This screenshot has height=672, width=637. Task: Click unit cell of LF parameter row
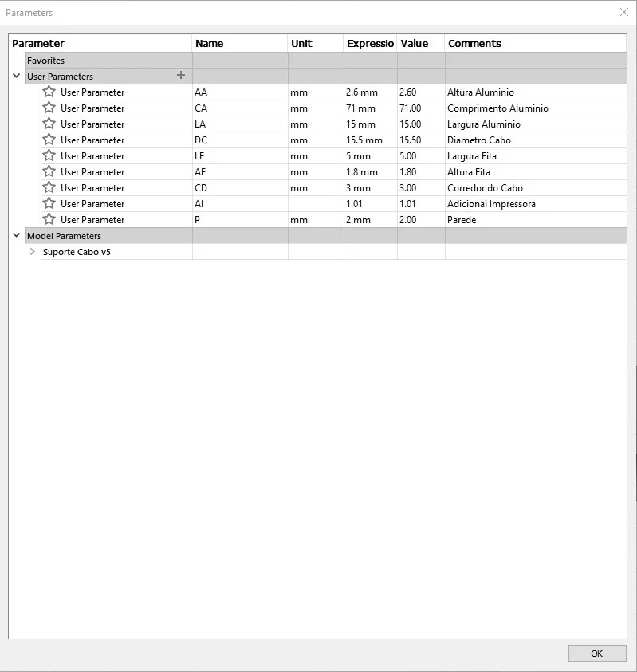pos(316,156)
